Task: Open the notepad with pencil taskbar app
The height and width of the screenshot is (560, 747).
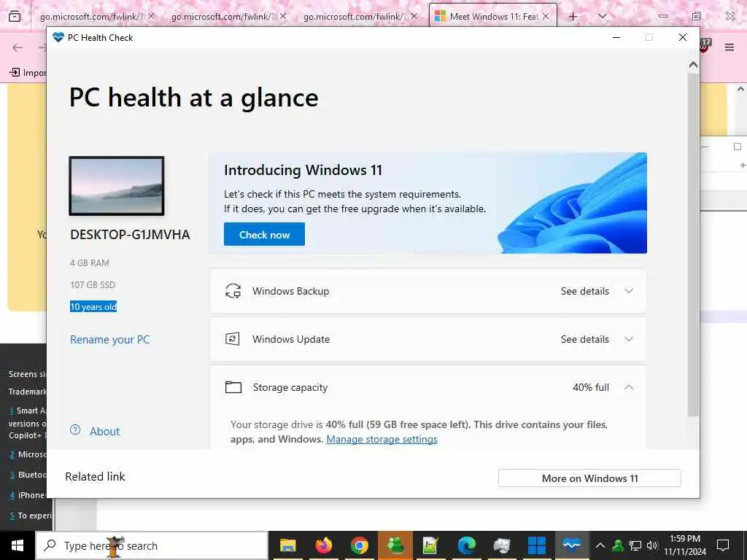Action: click(430, 545)
